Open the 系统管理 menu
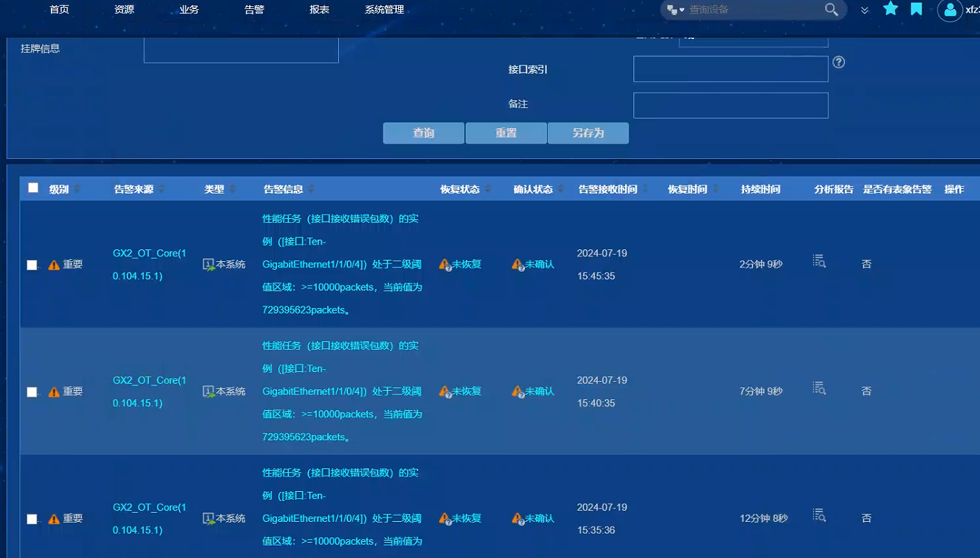980x558 pixels. point(384,10)
